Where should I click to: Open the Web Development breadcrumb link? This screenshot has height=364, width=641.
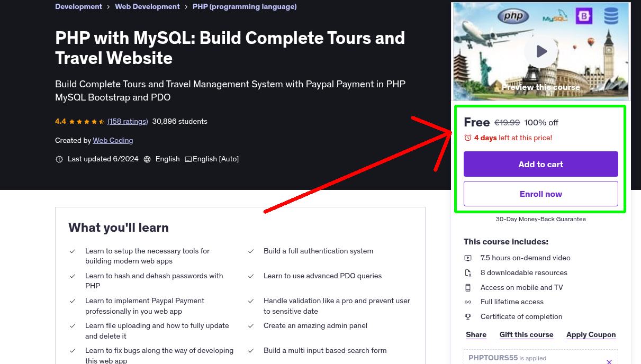tap(147, 7)
